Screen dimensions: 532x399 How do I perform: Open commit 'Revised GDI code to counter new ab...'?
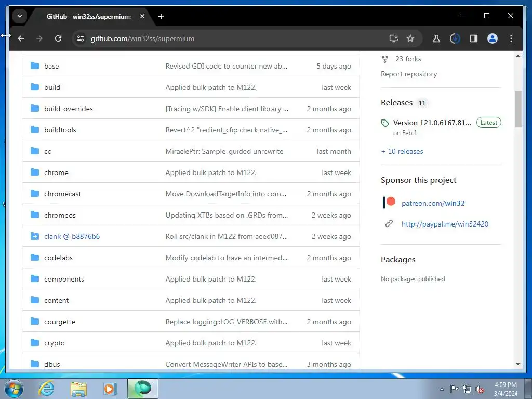pyautogui.click(x=227, y=66)
